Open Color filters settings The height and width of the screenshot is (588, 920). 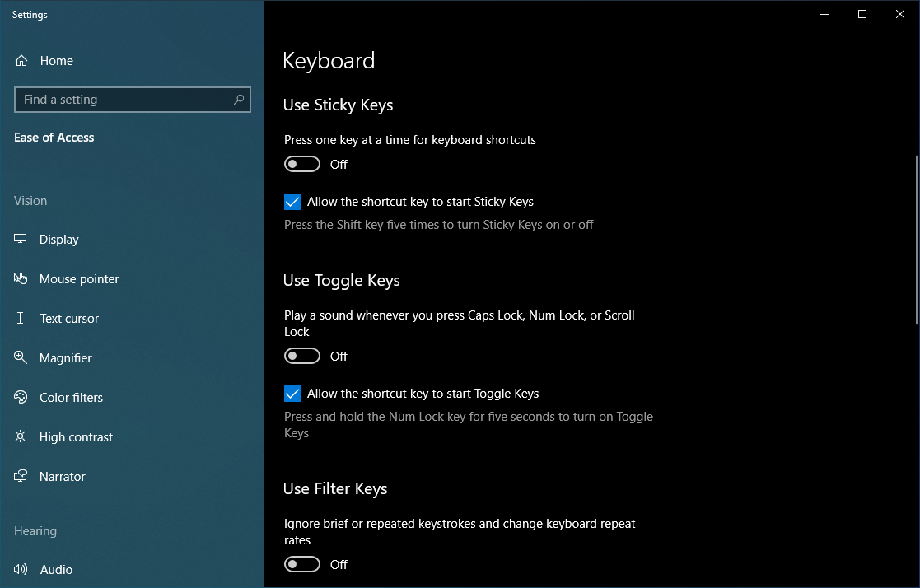(x=21, y=397)
